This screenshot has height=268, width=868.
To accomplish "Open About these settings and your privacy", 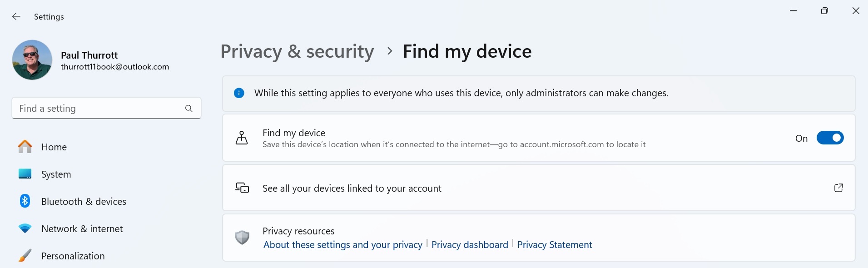I will point(343,245).
